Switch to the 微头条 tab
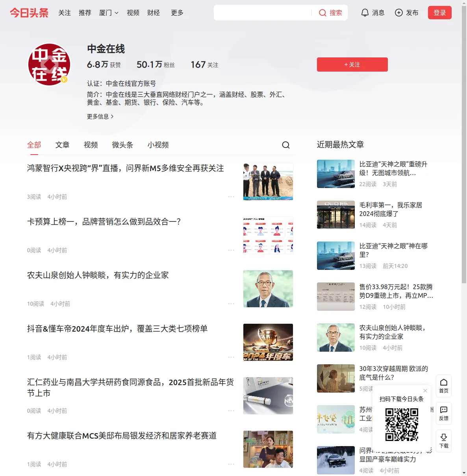Viewport: 467px width, 476px height. pyautogui.click(x=123, y=145)
